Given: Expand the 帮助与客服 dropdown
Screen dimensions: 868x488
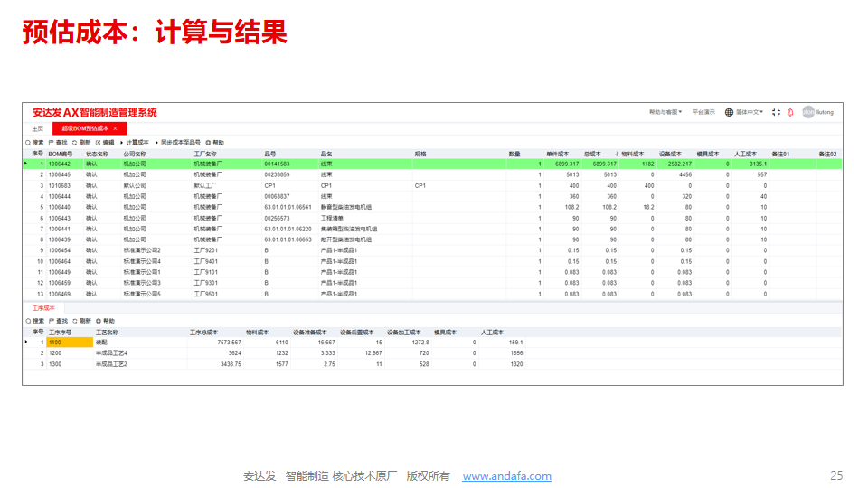Looking at the screenshot, I should coord(665,112).
